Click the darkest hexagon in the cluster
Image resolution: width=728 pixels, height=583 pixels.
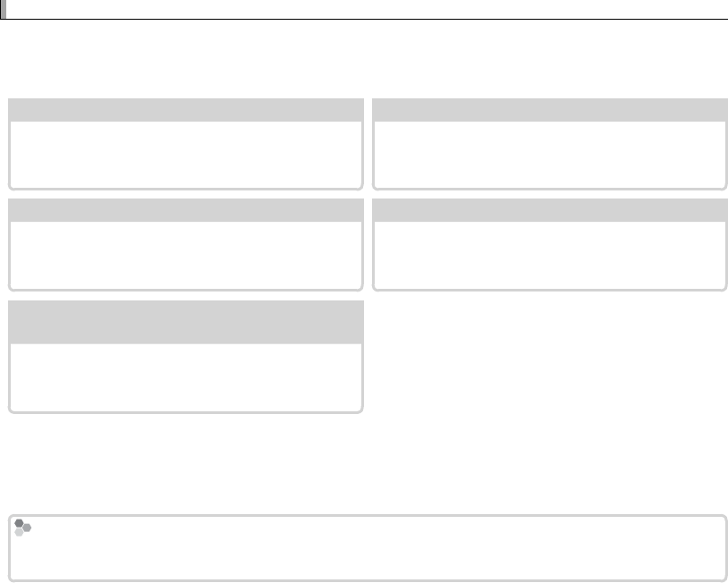(x=19, y=523)
